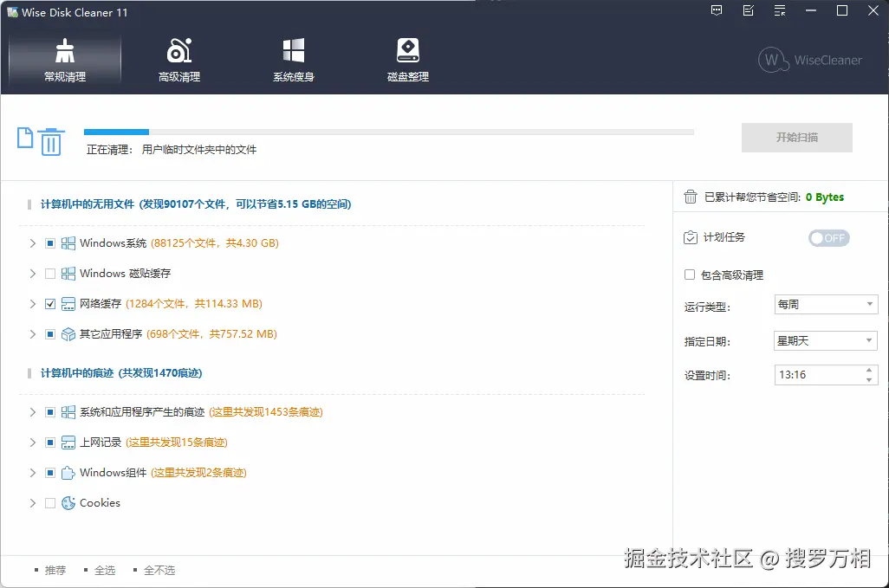Toggle 系统和应用程序产生的痕迹 checkbox
This screenshot has width=889, height=588.
pos(50,412)
